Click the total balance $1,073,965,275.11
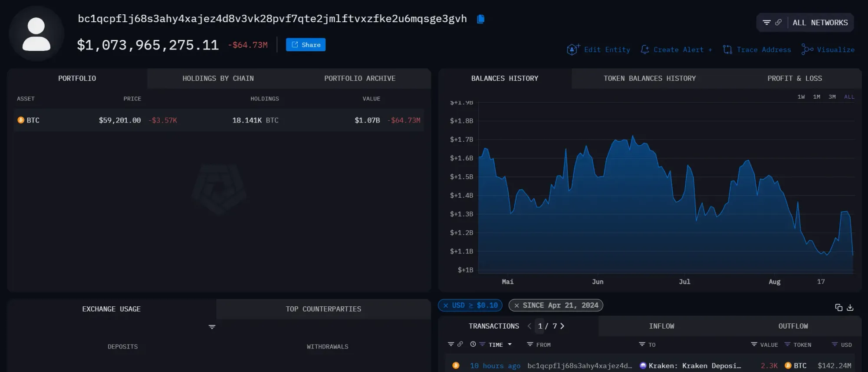 tap(148, 45)
